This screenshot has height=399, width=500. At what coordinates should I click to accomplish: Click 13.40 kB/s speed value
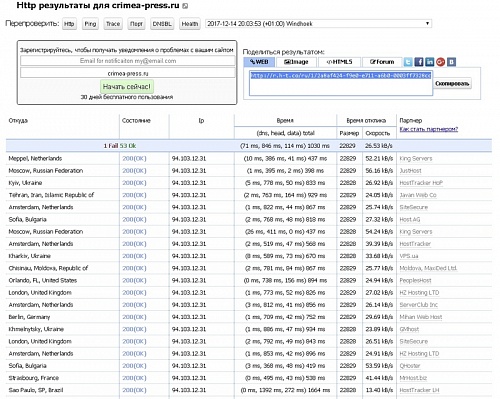[x=379, y=390]
